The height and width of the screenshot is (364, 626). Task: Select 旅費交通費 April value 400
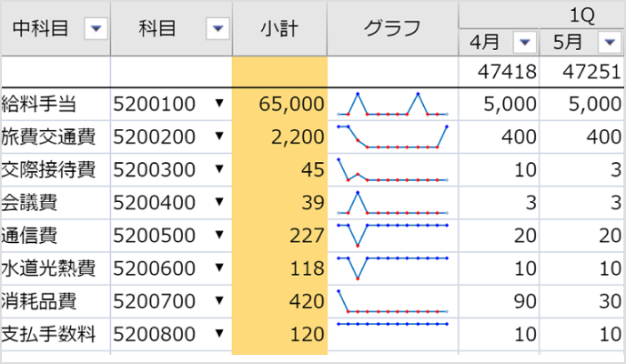click(499, 136)
